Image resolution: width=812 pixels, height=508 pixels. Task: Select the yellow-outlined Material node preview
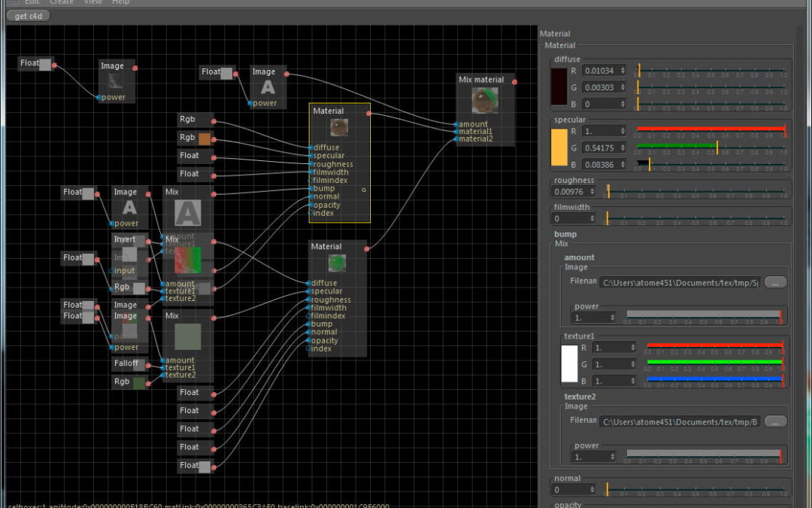click(x=339, y=128)
